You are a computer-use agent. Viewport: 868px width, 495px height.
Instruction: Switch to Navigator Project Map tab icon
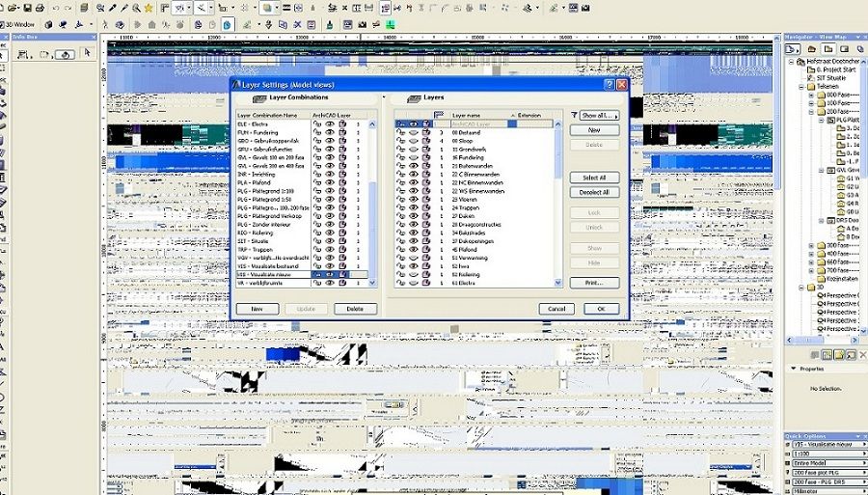(x=811, y=49)
